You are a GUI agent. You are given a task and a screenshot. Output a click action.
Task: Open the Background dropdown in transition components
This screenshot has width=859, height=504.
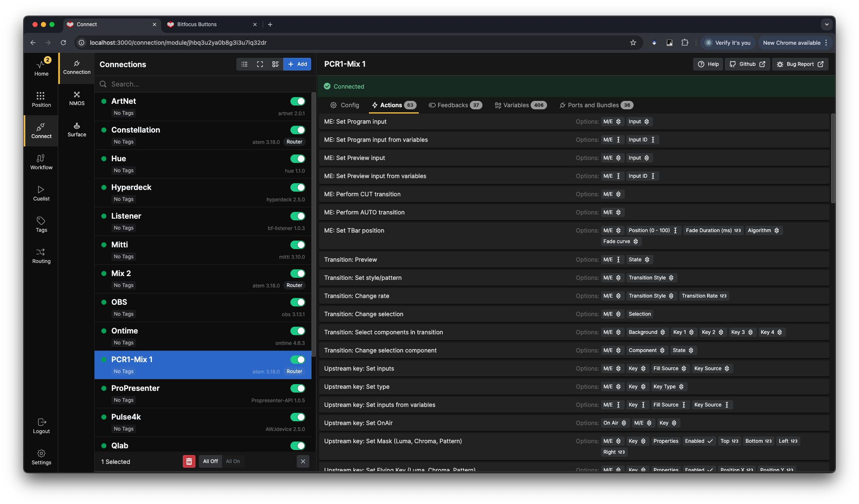point(647,332)
